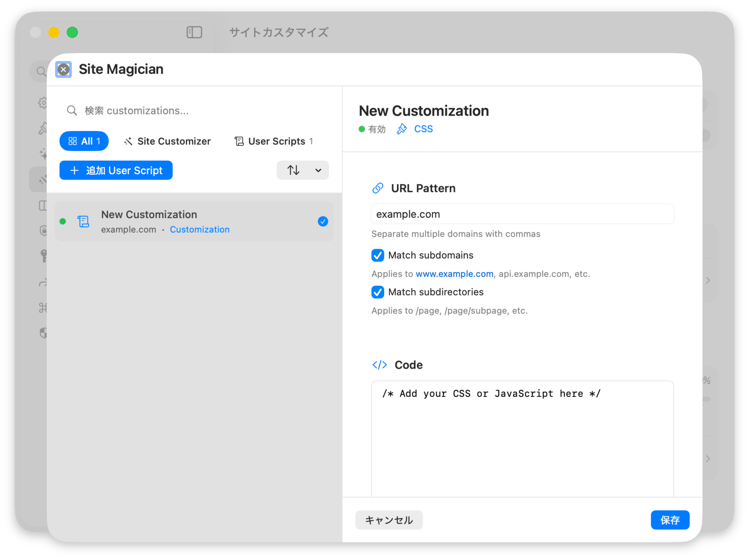Image resolution: width=749 pixels, height=560 pixels.
Task: Toggle the blue checkmark on New Customization
Action: [x=323, y=221]
